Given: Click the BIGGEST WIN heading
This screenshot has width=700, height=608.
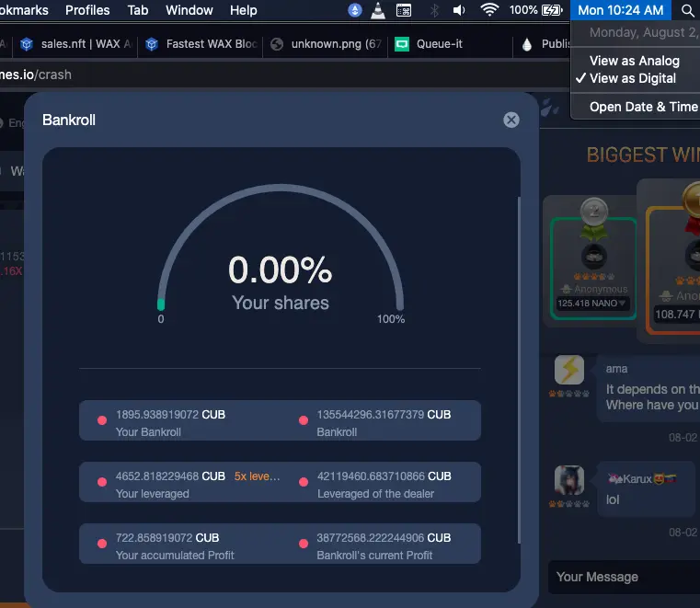Looking at the screenshot, I should point(643,155).
